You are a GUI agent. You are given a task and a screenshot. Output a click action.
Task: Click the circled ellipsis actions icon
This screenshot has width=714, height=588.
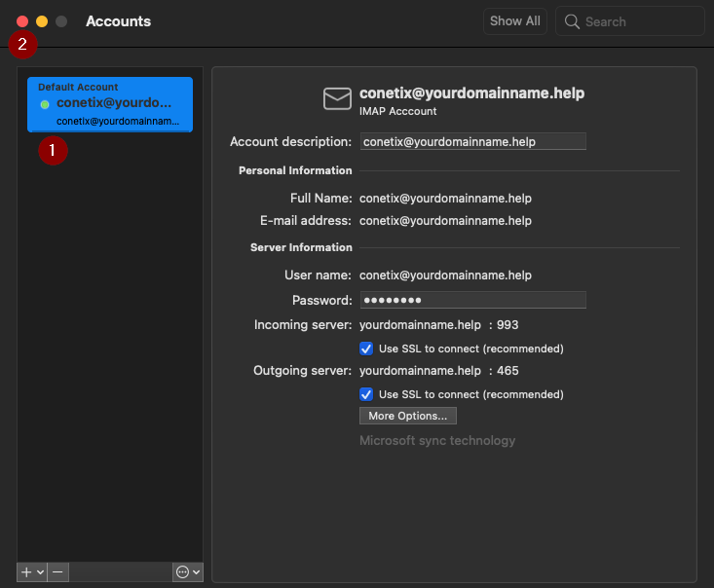pyautogui.click(x=182, y=572)
